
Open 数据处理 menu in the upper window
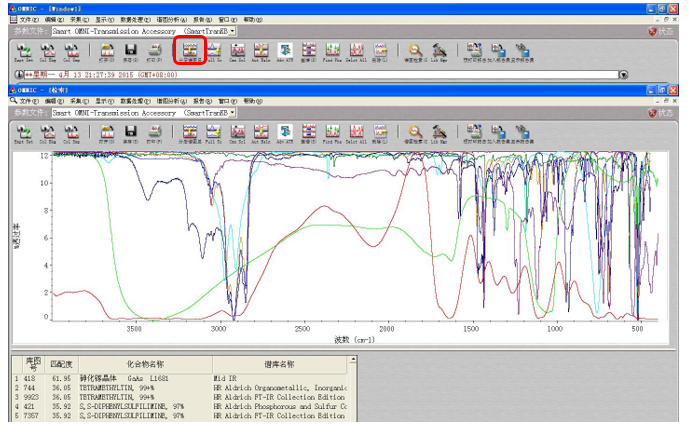coord(135,20)
